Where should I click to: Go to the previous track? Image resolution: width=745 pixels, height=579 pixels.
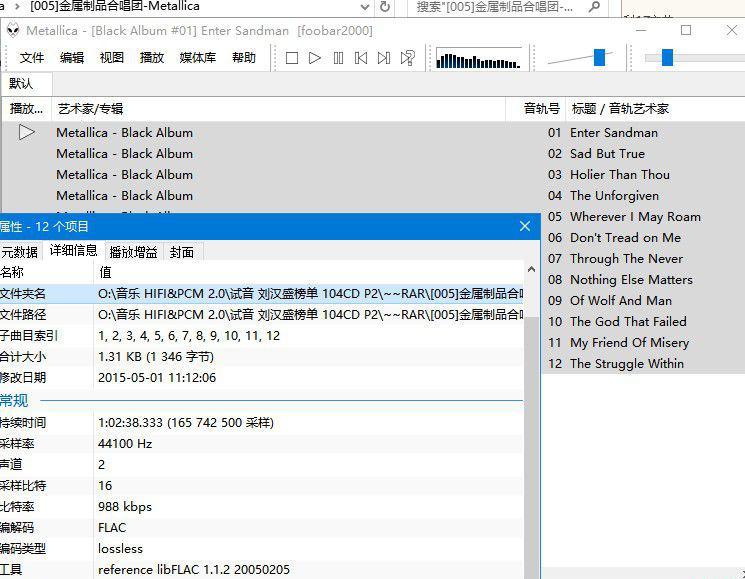click(x=361, y=58)
